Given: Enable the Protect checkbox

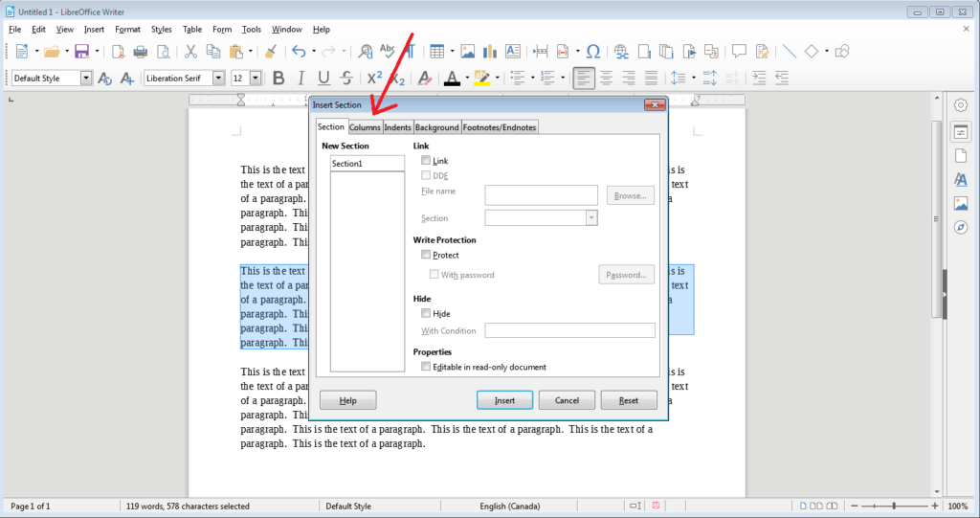Looking at the screenshot, I should click(x=426, y=255).
